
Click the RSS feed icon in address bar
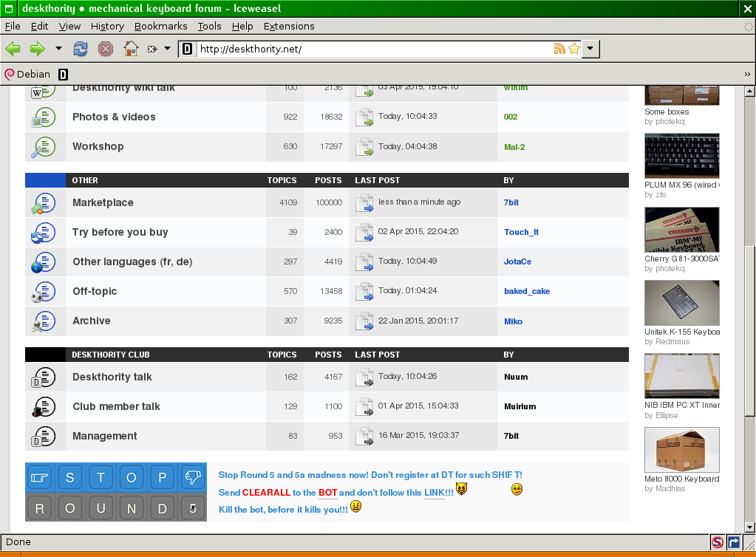[x=559, y=49]
